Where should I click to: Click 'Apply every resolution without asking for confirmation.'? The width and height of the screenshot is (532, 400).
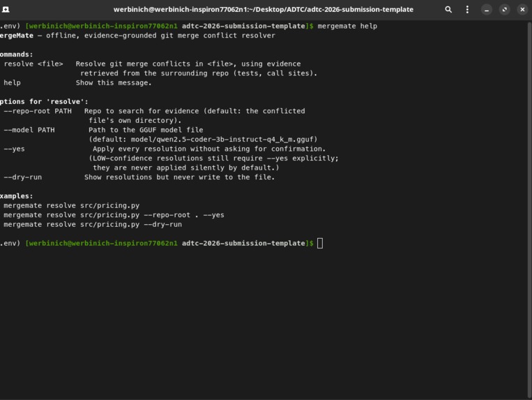pos(209,149)
